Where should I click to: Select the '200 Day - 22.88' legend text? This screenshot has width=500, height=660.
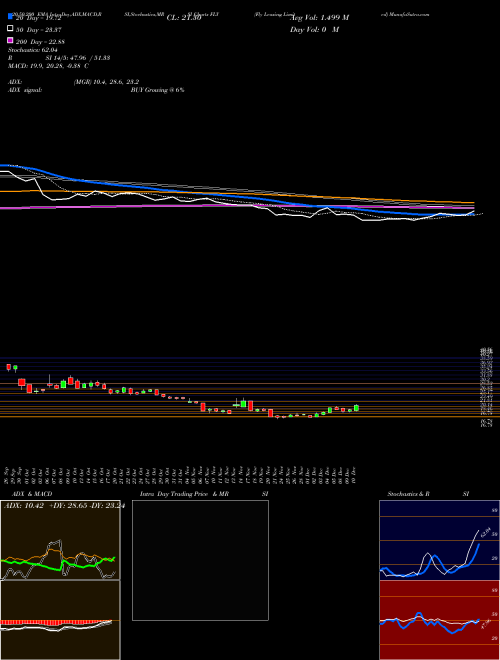tap(40, 41)
